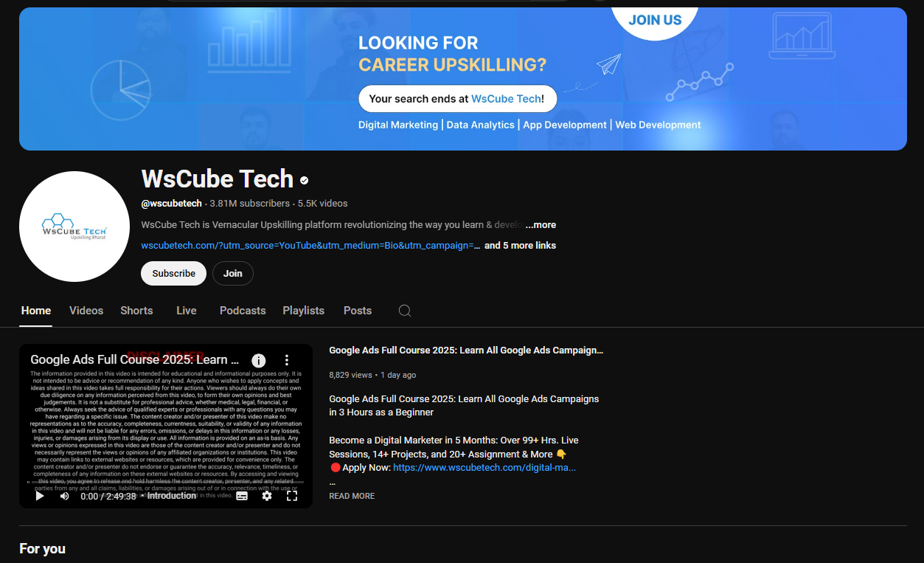Screen dimensions: 924x563
Task: Show the 'and 5 more links' list
Action: coord(520,246)
